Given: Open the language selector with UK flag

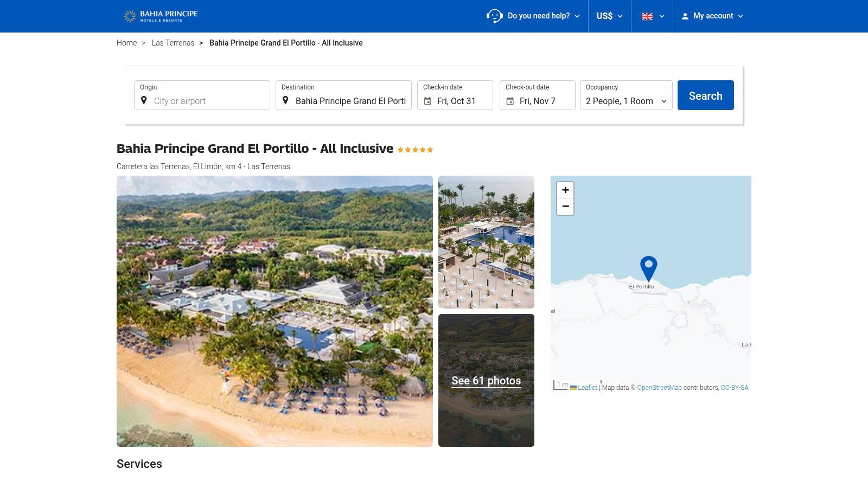Looking at the screenshot, I should (652, 16).
